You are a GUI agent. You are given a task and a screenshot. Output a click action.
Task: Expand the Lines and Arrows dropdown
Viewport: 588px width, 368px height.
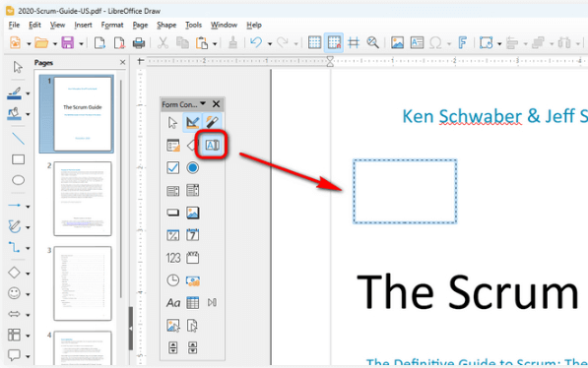(x=28, y=206)
